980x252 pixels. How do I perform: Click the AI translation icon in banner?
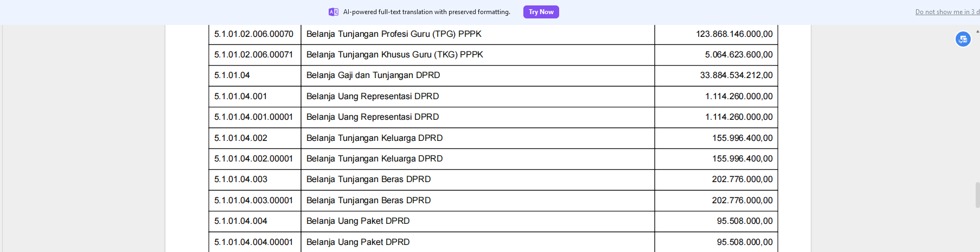click(x=334, y=12)
